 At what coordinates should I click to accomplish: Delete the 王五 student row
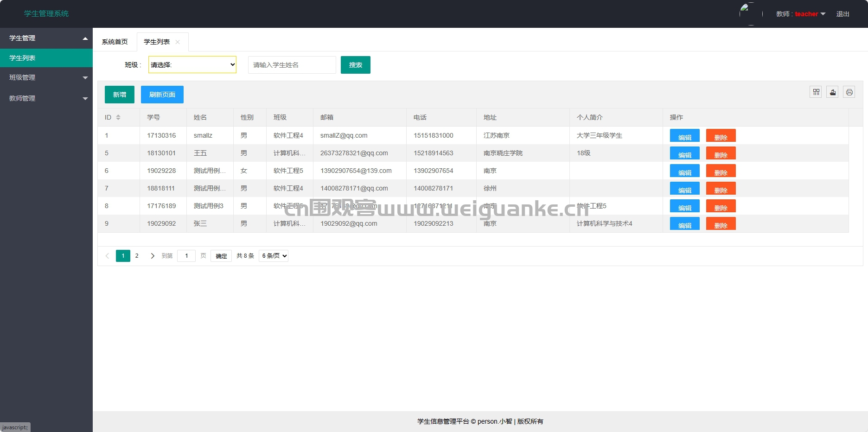coord(721,153)
